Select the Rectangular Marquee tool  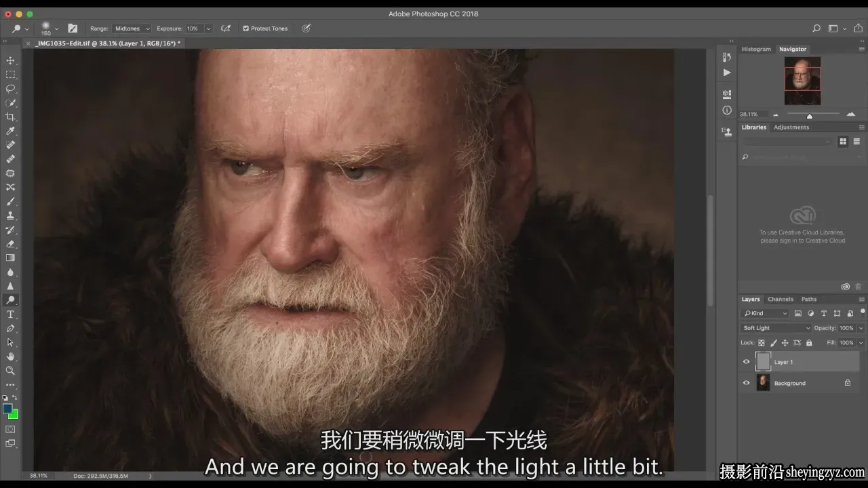pos(10,75)
